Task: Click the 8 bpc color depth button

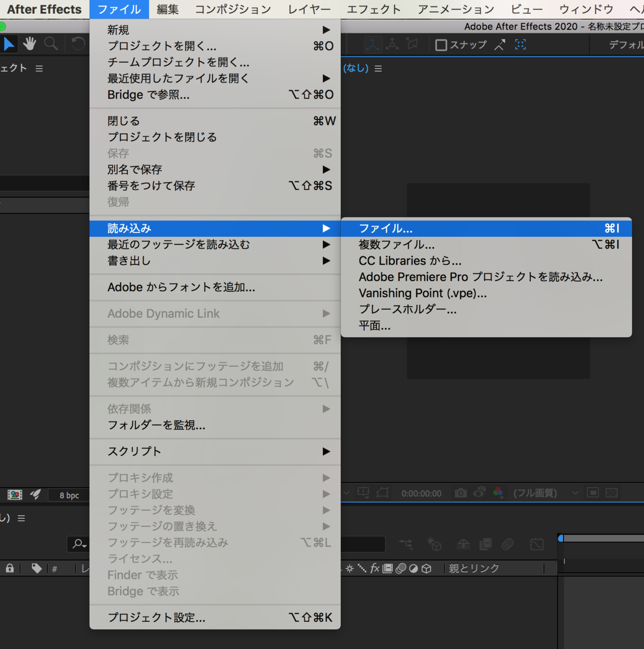Action: 69,495
